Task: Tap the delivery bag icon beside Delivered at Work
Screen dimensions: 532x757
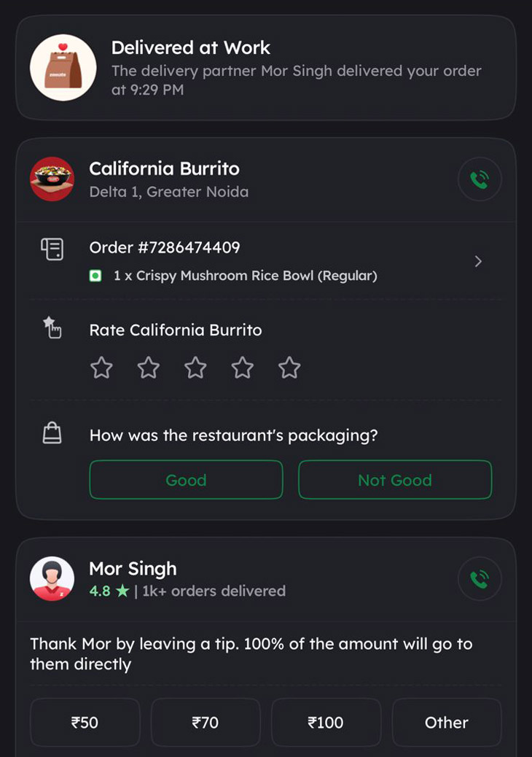Action: [63, 67]
